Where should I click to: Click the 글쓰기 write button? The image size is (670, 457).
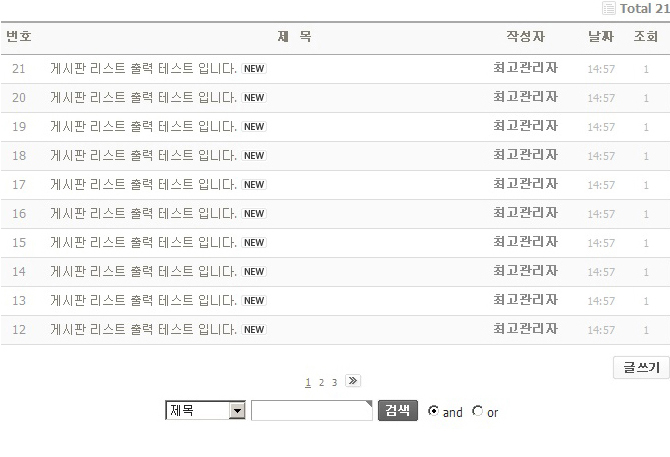point(640,368)
